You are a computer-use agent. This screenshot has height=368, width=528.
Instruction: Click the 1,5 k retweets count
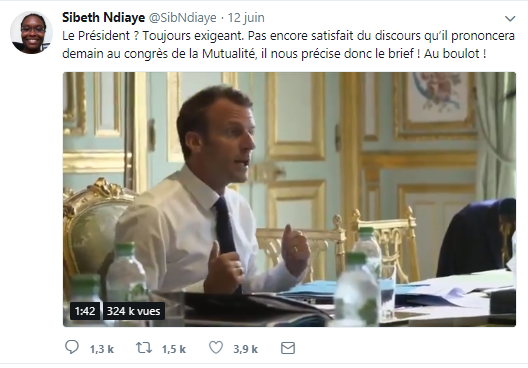(174, 349)
